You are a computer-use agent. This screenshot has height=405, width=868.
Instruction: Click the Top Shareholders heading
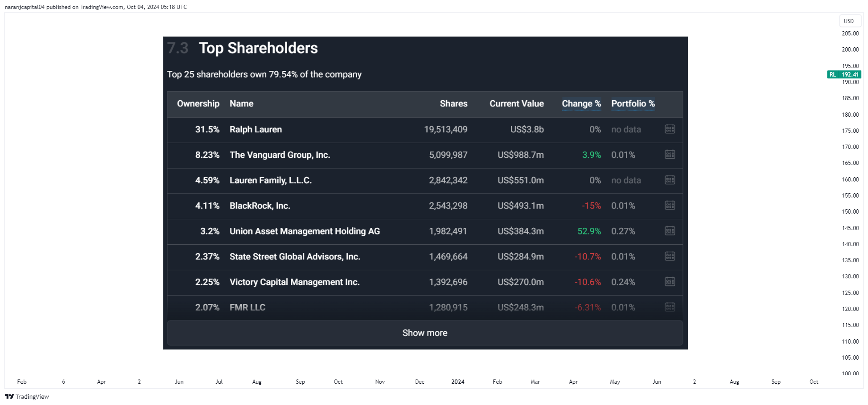(x=258, y=48)
